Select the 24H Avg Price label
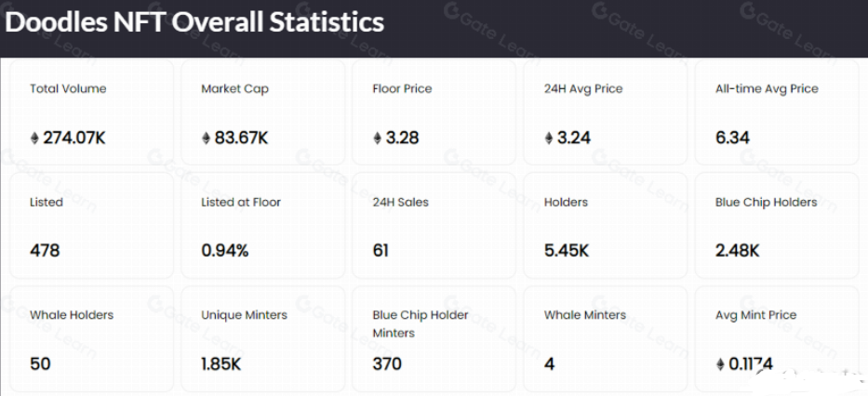 point(583,88)
